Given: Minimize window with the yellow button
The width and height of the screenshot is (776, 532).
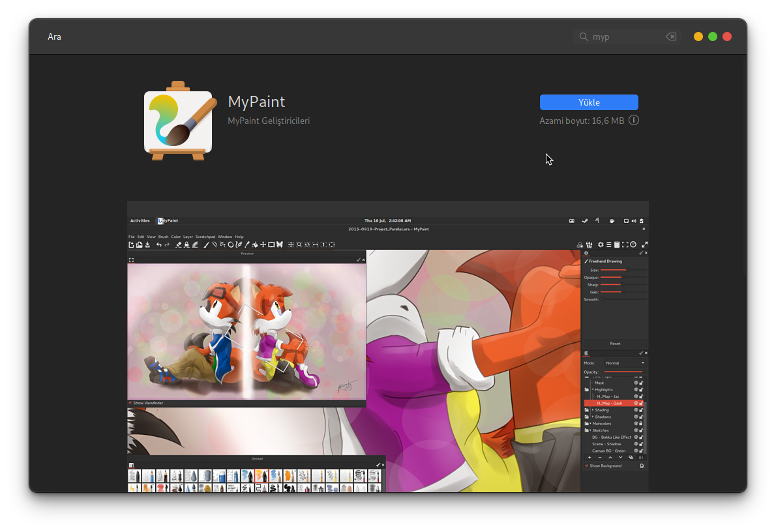Looking at the screenshot, I should coord(698,37).
